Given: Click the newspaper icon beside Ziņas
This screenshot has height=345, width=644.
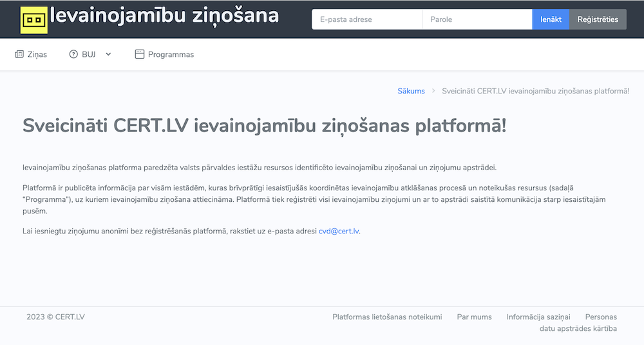Looking at the screenshot, I should (19, 55).
